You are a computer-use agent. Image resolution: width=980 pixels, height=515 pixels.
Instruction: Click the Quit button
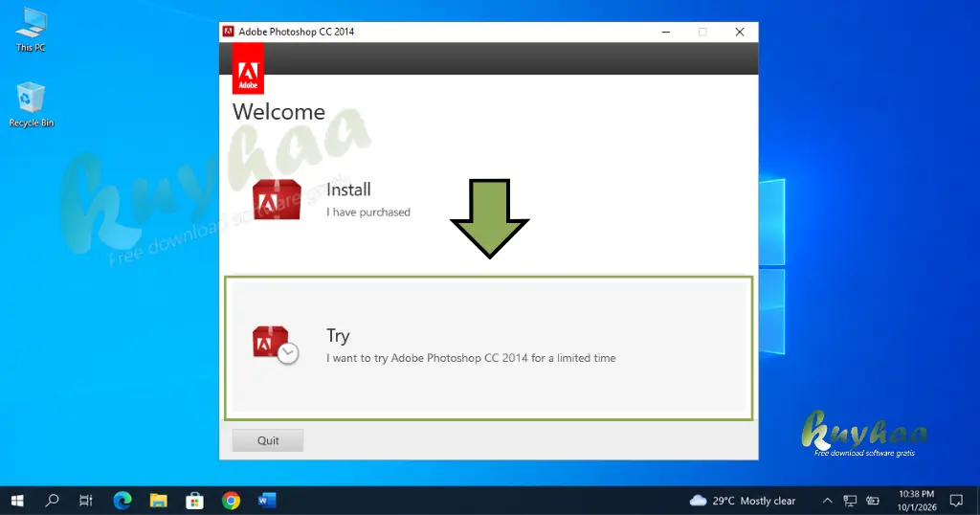coord(268,440)
